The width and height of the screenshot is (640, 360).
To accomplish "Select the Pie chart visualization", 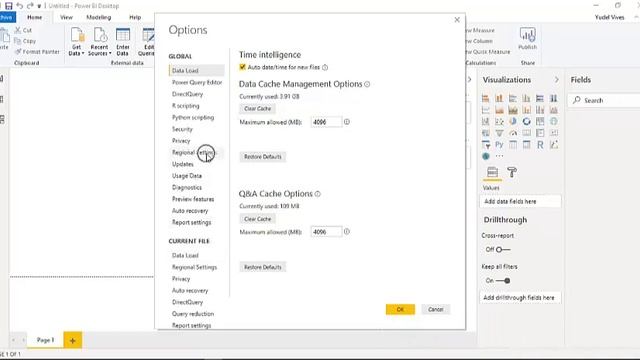I will click(513, 121).
